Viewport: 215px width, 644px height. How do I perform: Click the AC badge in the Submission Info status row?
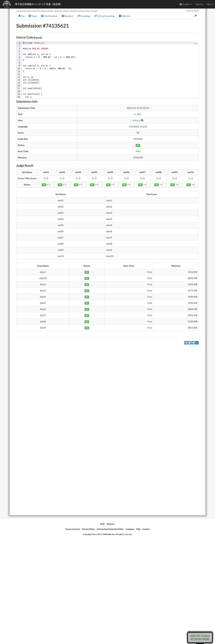click(138, 145)
